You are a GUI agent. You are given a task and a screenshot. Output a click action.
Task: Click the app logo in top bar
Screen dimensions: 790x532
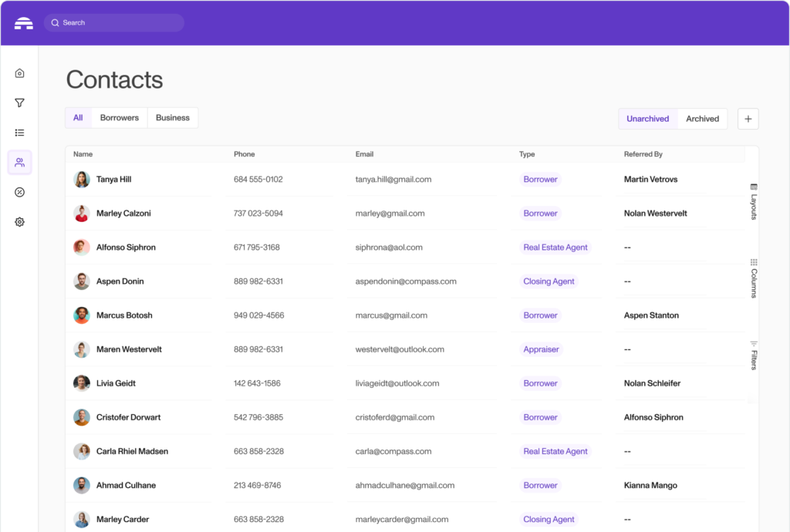23,23
